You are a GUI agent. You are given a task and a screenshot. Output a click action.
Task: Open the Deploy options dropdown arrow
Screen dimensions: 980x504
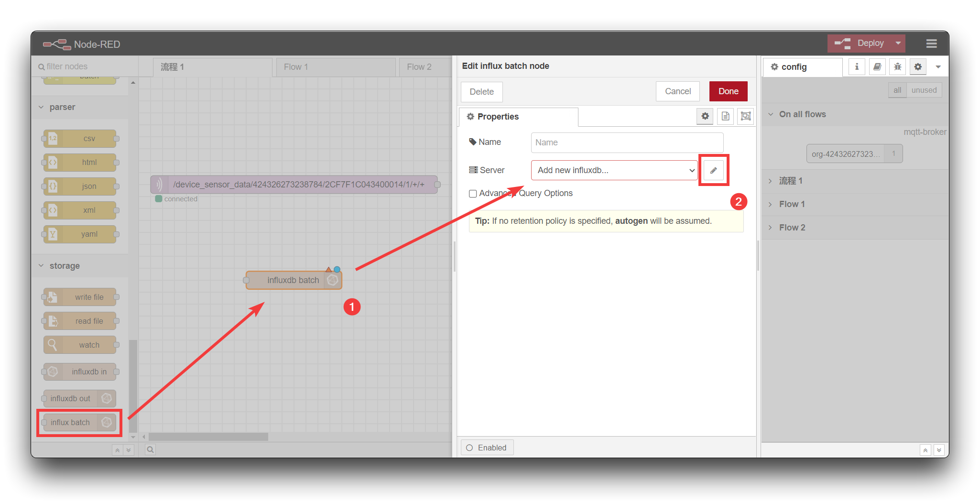point(898,43)
